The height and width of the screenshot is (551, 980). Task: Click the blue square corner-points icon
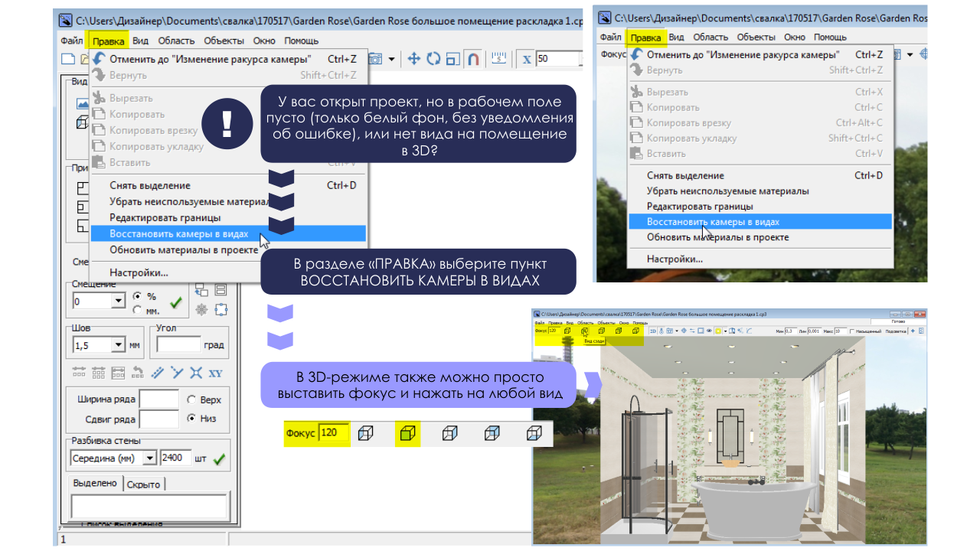(x=221, y=309)
